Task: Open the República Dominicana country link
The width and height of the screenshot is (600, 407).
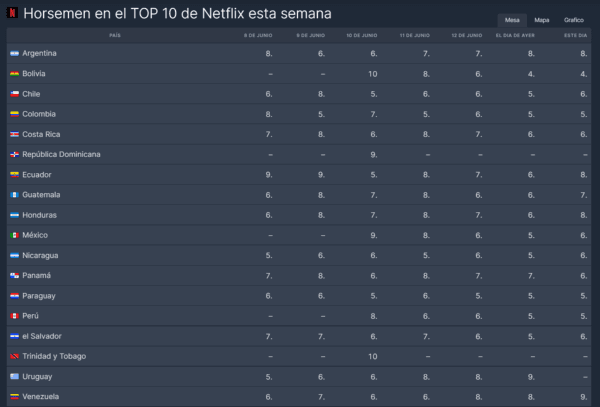Action: [61, 155]
